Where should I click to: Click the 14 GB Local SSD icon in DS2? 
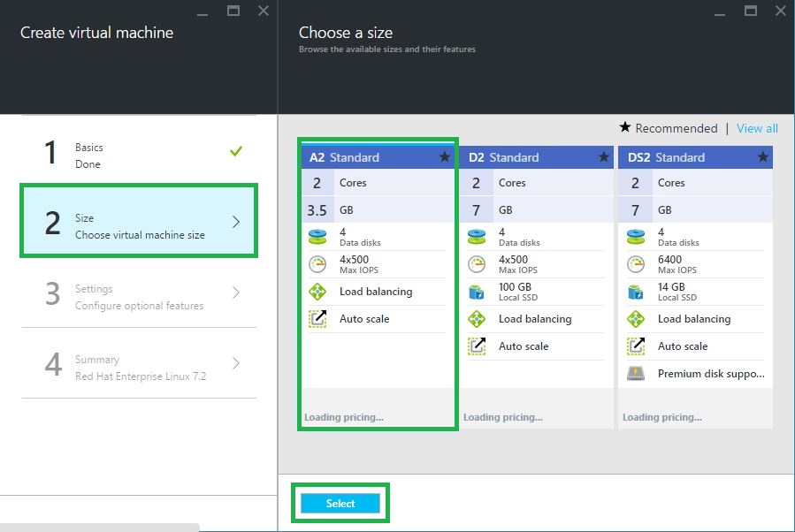[x=636, y=292]
